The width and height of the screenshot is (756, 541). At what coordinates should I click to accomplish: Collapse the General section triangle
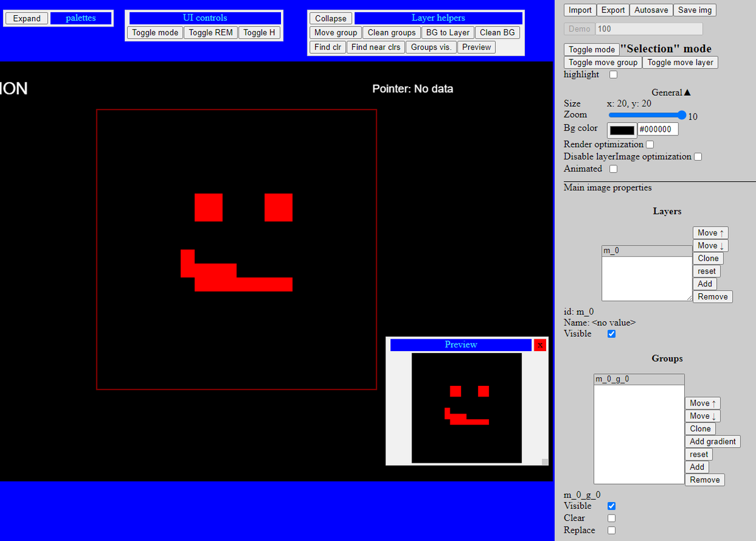pos(687,93)
